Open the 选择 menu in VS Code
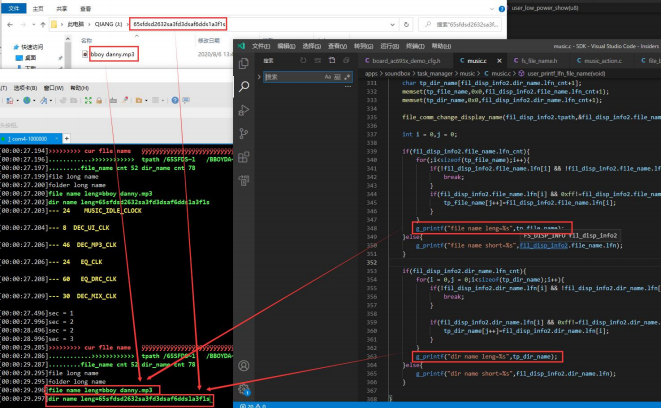This screenshot has height=408, width=661. (x=312, y=46)
